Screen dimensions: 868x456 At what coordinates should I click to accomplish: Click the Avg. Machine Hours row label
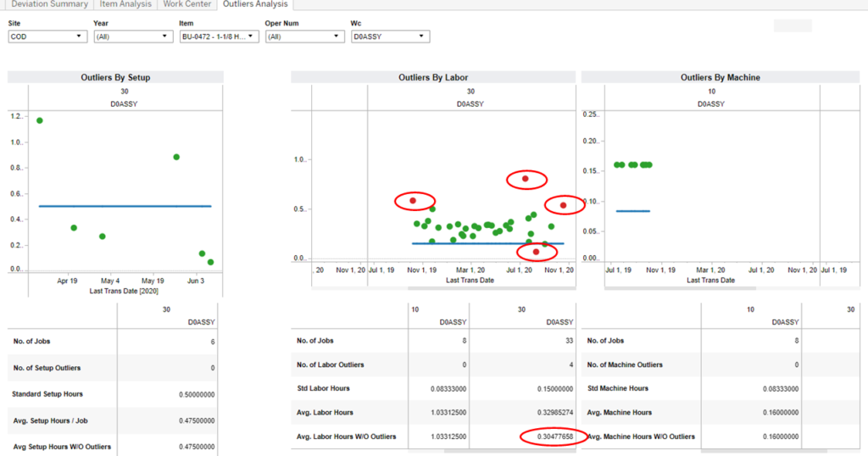[x=620, y=413]
